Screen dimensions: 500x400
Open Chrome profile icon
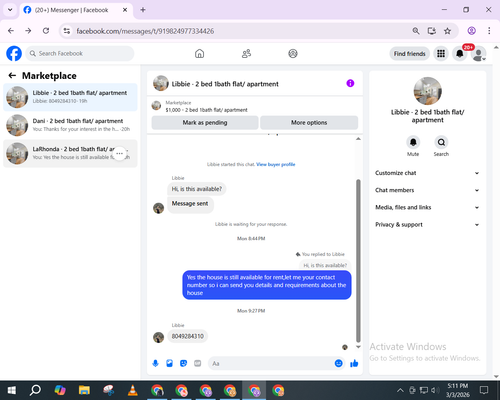[471, 31]
